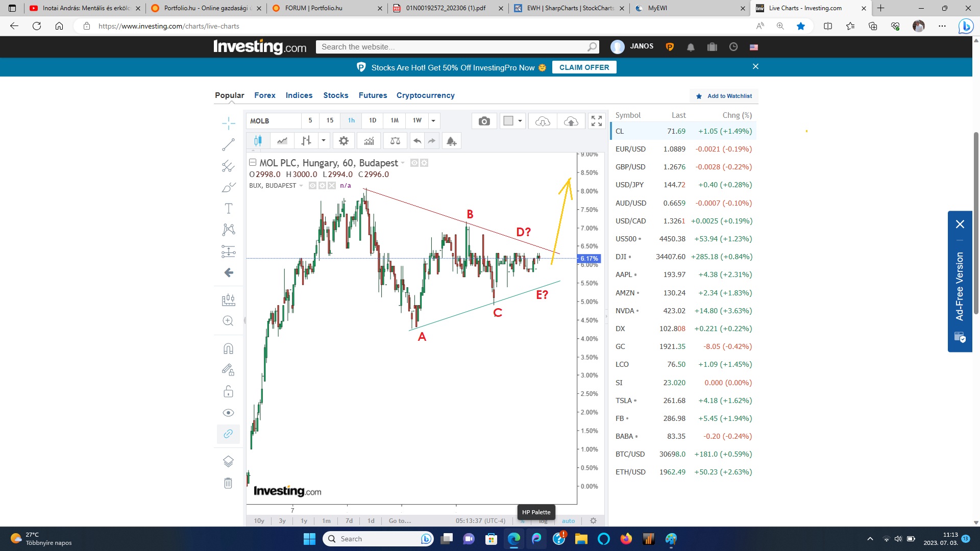Click the trash remove drawings icon

coord(228,483)
